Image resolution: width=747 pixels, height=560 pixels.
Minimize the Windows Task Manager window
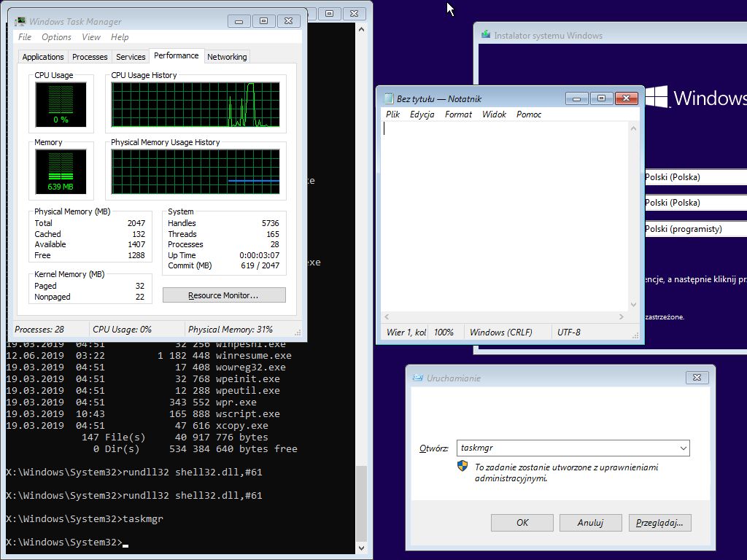tap(239, 21)
